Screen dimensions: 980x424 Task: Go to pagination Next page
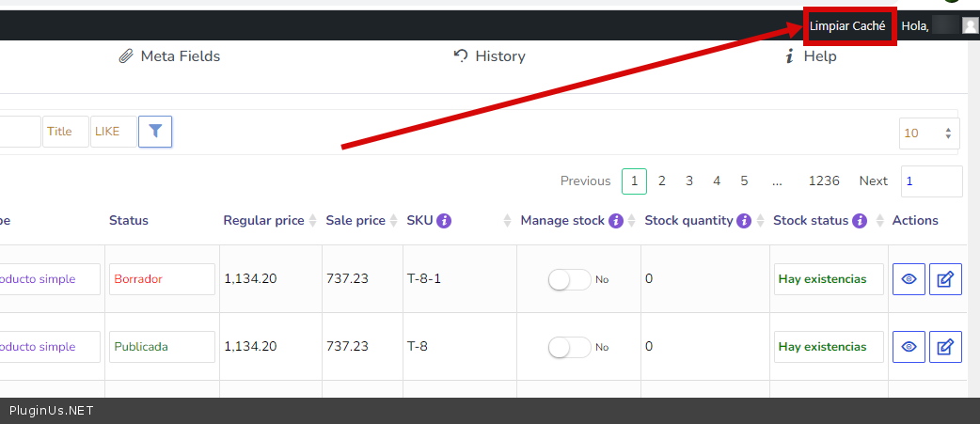[873, 181]
